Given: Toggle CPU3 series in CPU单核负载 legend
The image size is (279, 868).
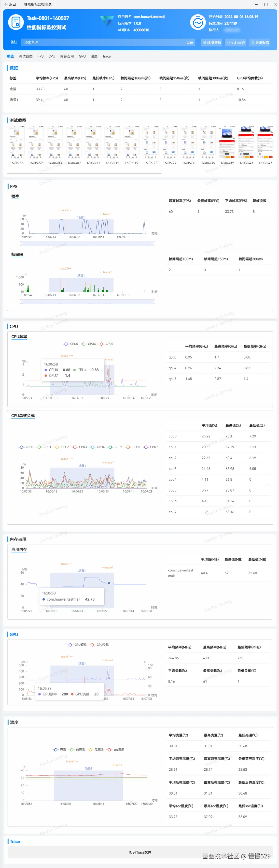Looking at the screenshot, I should pos(79,447).
